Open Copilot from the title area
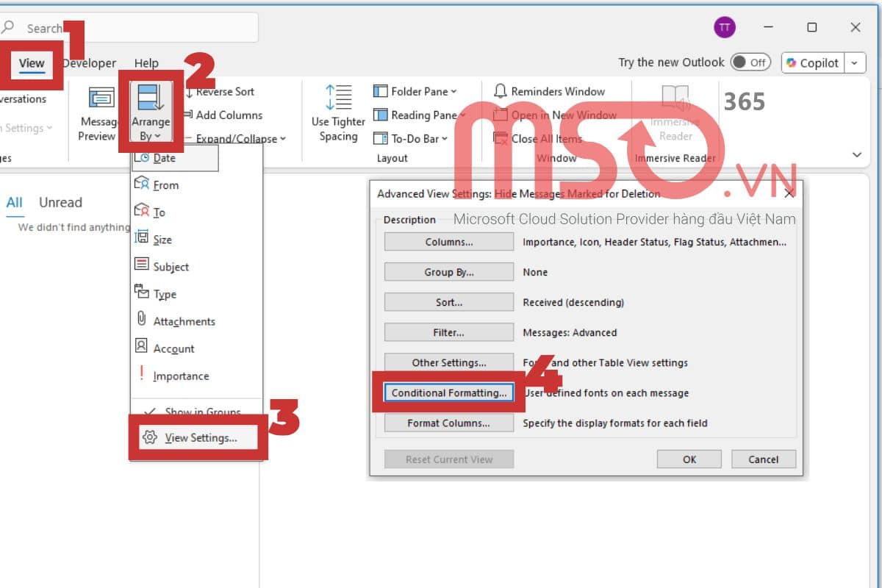Screen dimensions: 882x588 point(812,62)
